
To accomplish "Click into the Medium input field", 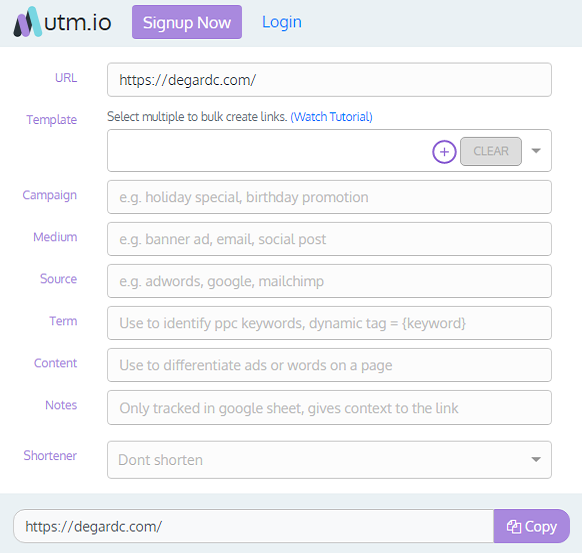I will coord(329,239).
